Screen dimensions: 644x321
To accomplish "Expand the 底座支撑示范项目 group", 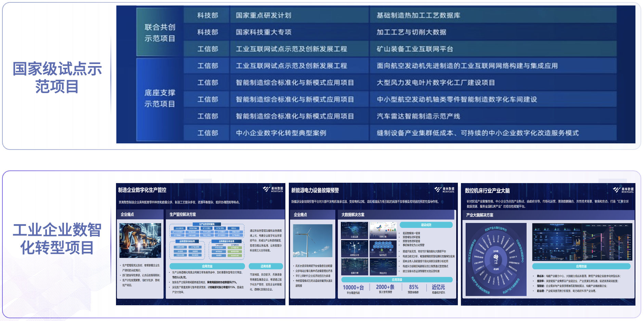I will 159,99.
